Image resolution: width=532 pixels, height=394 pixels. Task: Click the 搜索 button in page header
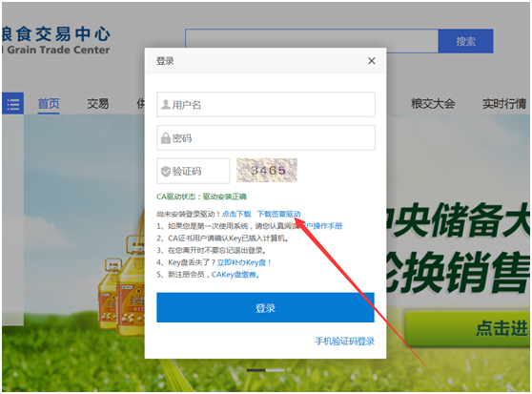465,41
